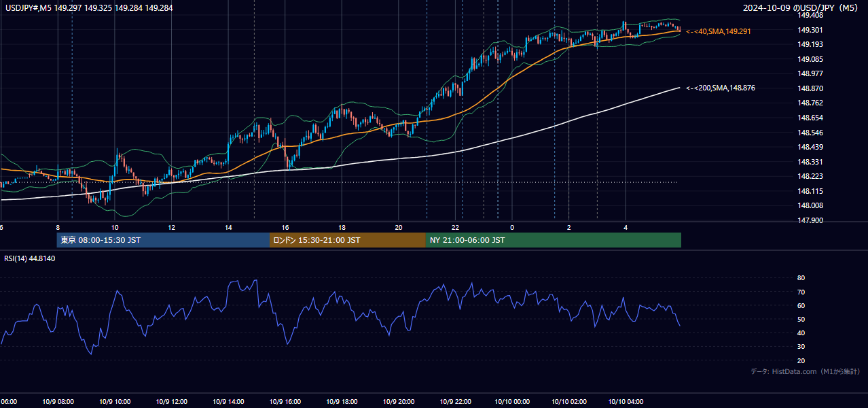Click price axis value 148.008

click(x=810, y=205)
